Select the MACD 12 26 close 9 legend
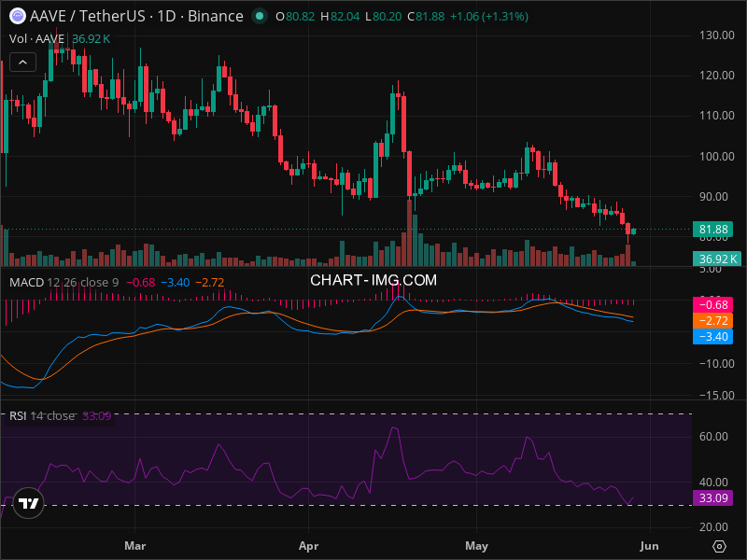Image resolution: width=747 pixels, height=560 pixels. (x=63, y=283)
